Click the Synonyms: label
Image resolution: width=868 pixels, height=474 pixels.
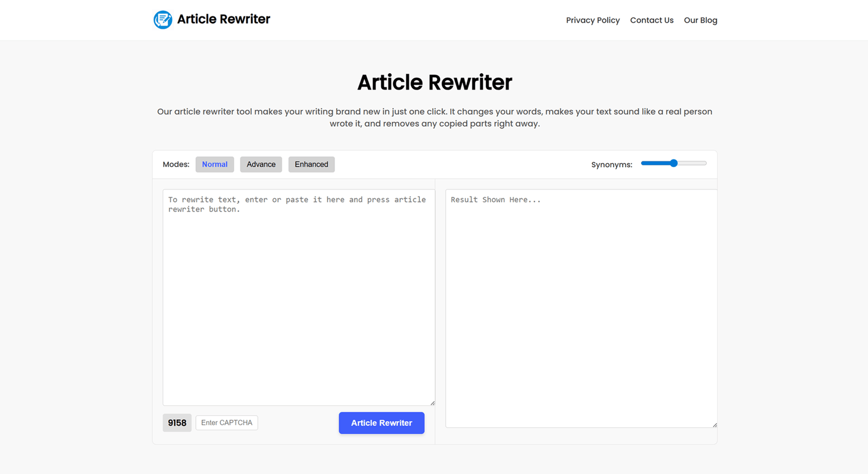coord(611,165)
